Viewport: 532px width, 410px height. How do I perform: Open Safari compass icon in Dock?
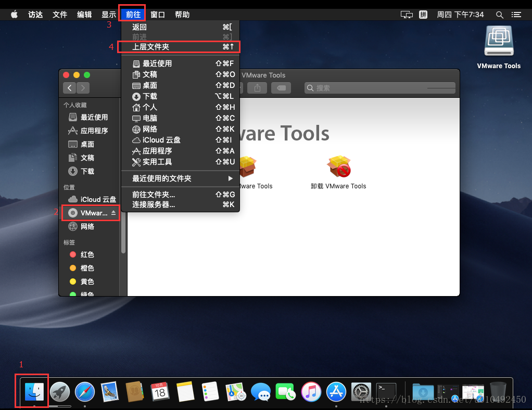85,392
